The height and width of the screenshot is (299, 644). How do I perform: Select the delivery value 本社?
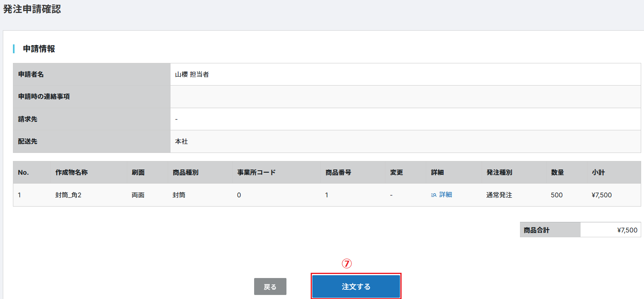point(181,141)
